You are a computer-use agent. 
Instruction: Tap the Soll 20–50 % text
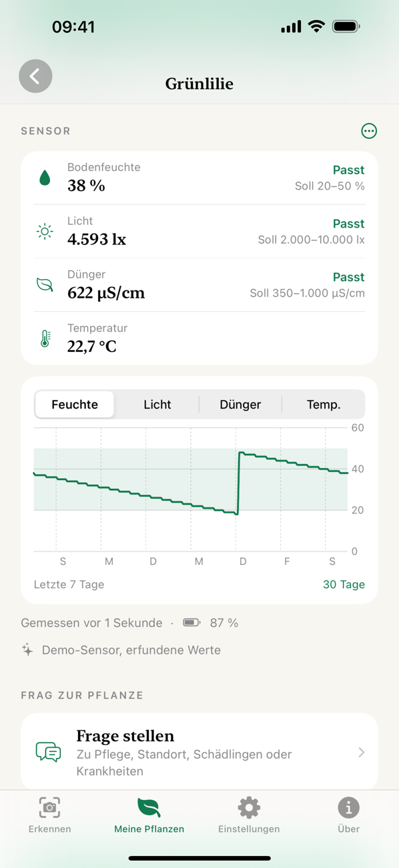[x=330, y=186]
